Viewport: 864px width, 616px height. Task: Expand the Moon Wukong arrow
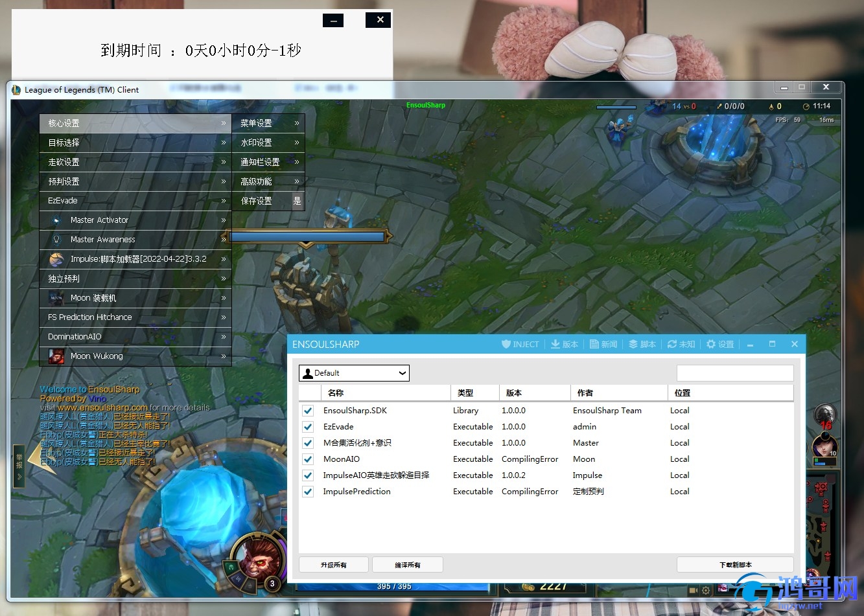[x=224, y=356]
